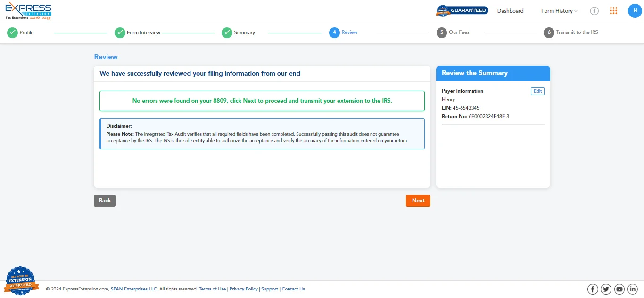Screen dimensions: 644x298
Task: Visit the Facebook icon in the footer
Action: click(593, 289)
